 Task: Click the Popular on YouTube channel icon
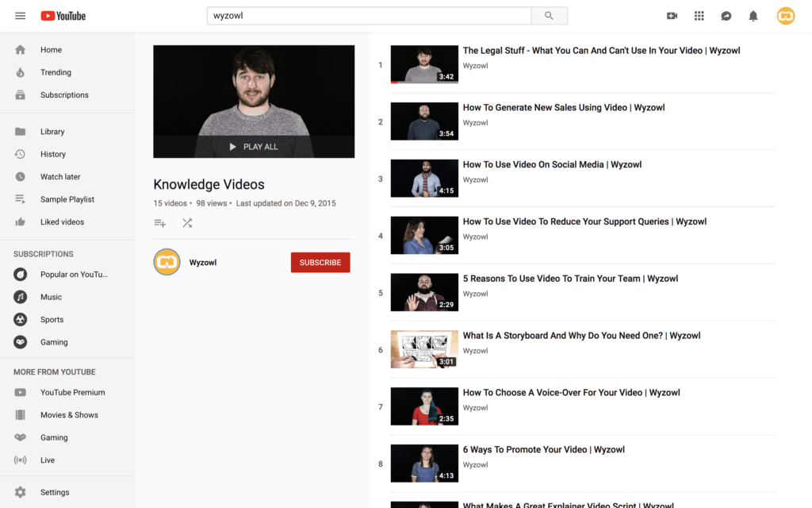20,274
